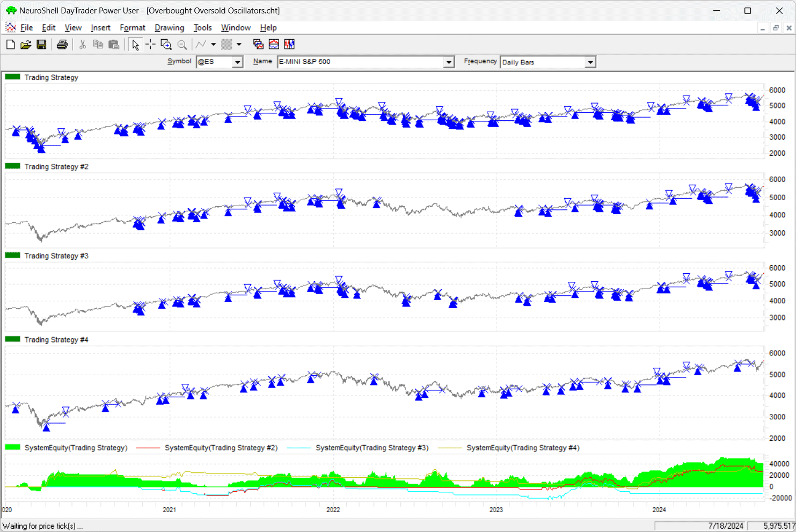Open the Window menu
Viewport: 796px width, 532px height.
(x=236, y=28)
